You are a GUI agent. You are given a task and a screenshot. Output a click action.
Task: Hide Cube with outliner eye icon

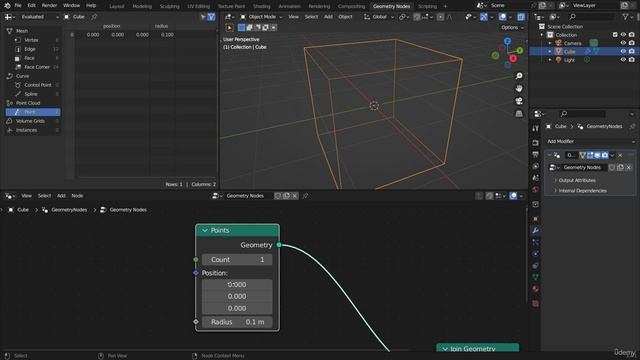tap(623, 51)
